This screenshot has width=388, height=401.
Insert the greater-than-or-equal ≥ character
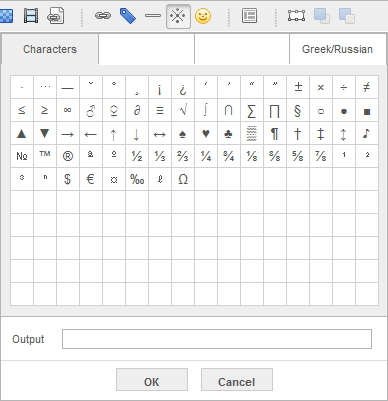pyautogui.click(x=45, y=110)
